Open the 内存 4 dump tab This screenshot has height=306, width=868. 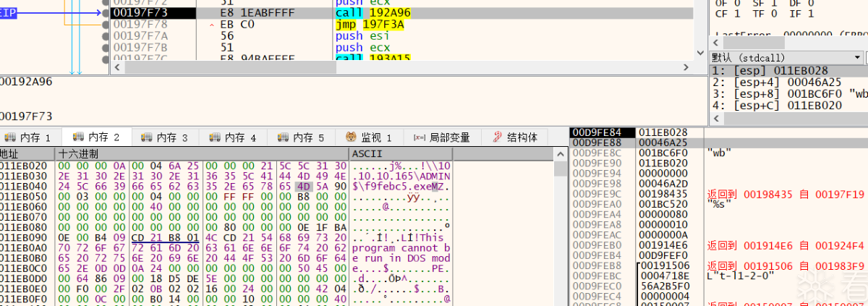click(233, 137)
